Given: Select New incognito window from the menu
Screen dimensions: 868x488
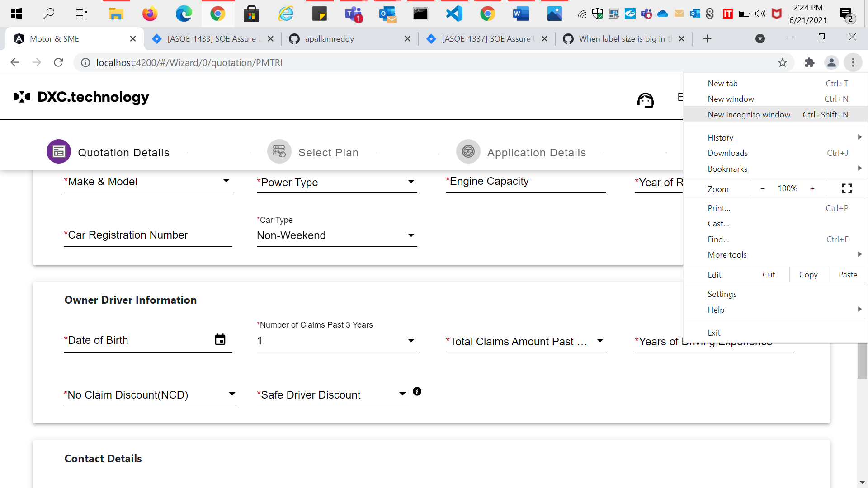Looking at the screenshot, I should click(x=749, y=114).
